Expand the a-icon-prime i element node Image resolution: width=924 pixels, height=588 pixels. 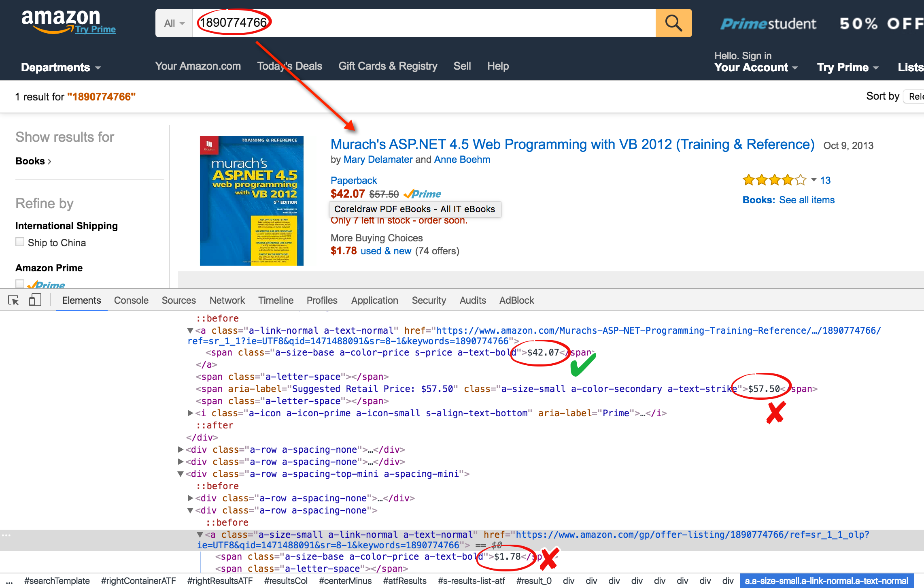[190, 413]
